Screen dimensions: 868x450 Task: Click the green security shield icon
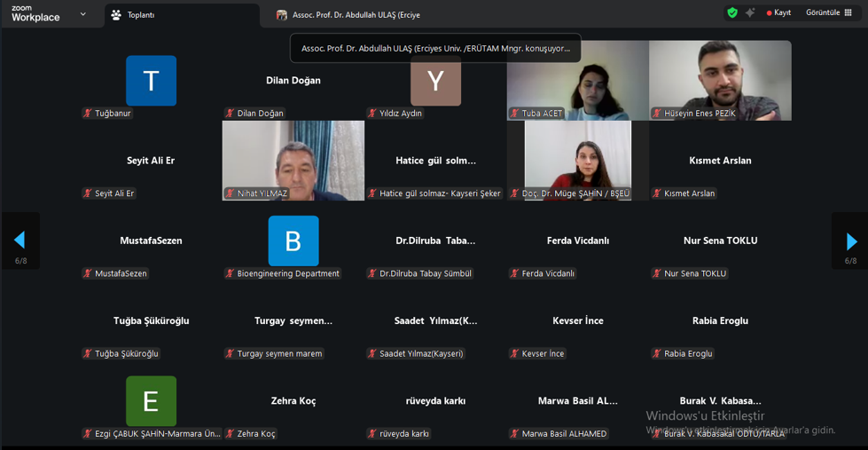(731, 13)
